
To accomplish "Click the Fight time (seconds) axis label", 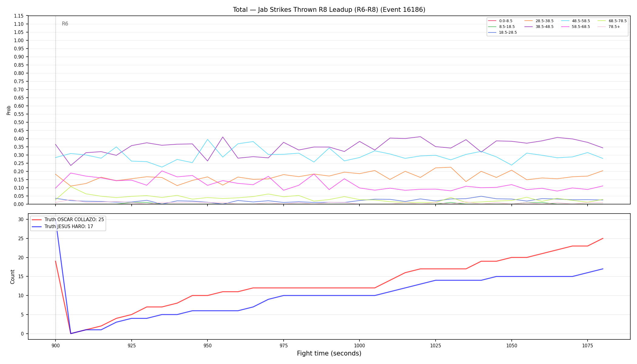I will tap(329, 353).
